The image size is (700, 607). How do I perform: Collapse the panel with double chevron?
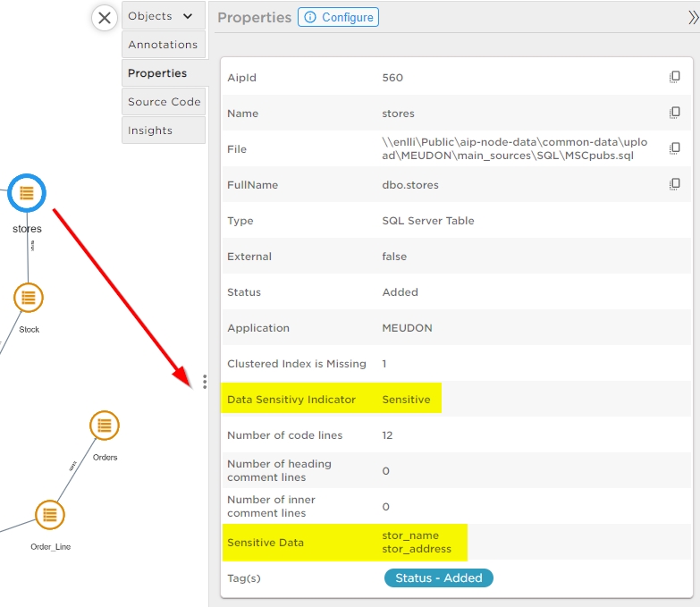[x=692, y=17]
